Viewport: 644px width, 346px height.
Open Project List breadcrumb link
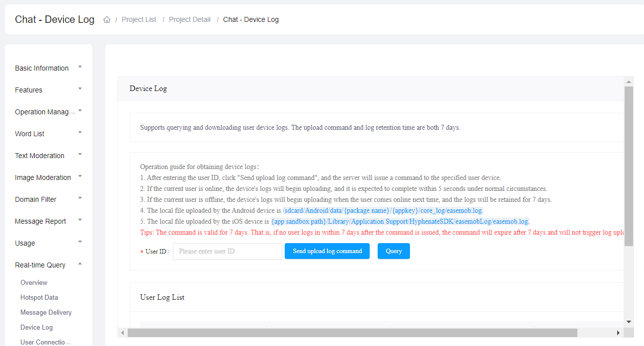click(139, 20)
